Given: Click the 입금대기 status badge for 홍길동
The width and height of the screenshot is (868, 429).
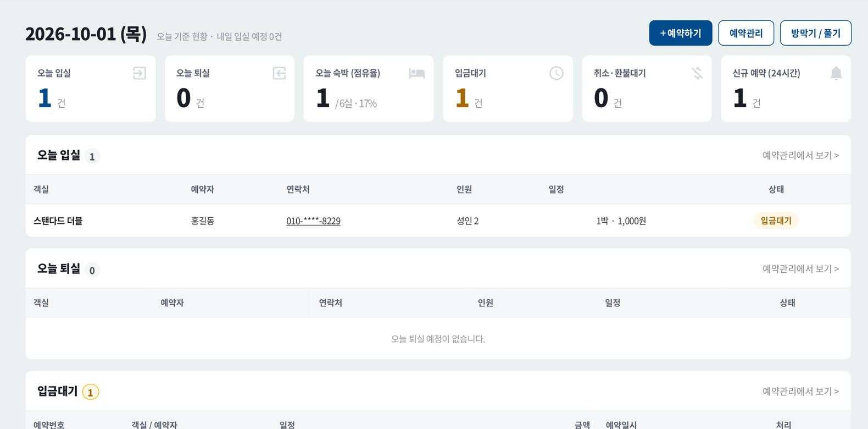Looking at the screenshot, I should (x=776, y=221).
